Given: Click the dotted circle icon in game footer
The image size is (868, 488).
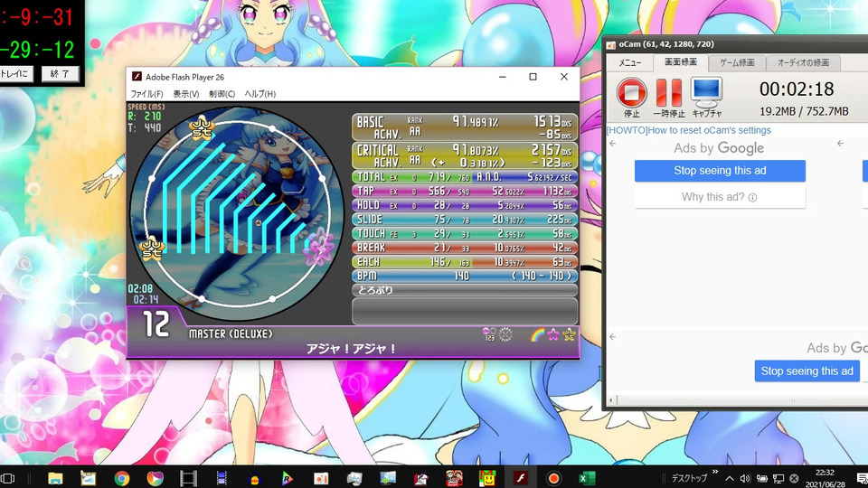Looking at the screenshot, I should 505,334.
